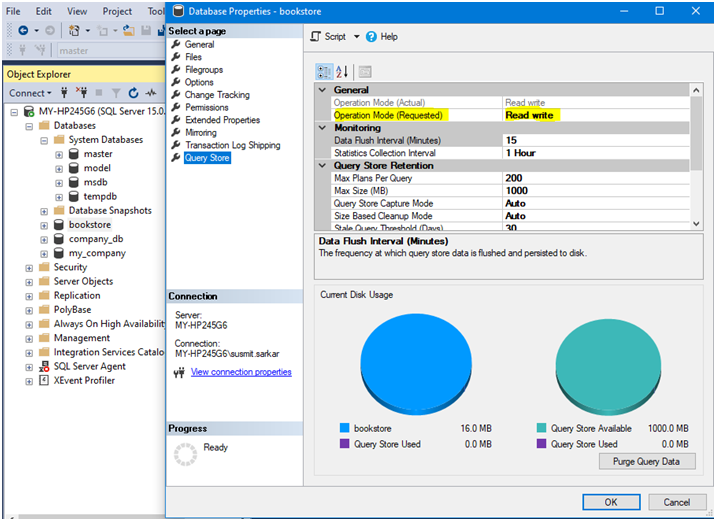The height and width of the screenshot is (521, 716).
Task: Collapse the Monitoring section in property grid
Action: (322, 128)
